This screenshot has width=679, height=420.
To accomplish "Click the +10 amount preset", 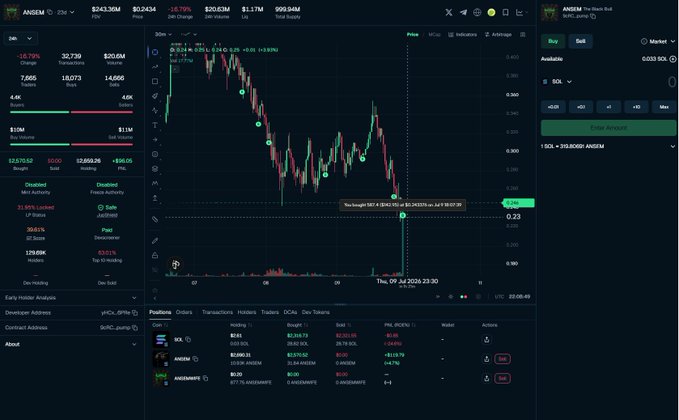I will tap(636, 107).
